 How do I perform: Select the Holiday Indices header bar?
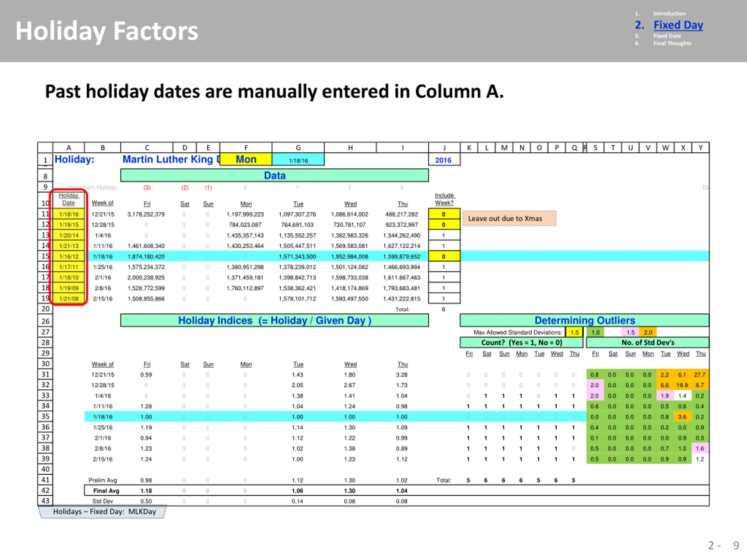[275, 320]
